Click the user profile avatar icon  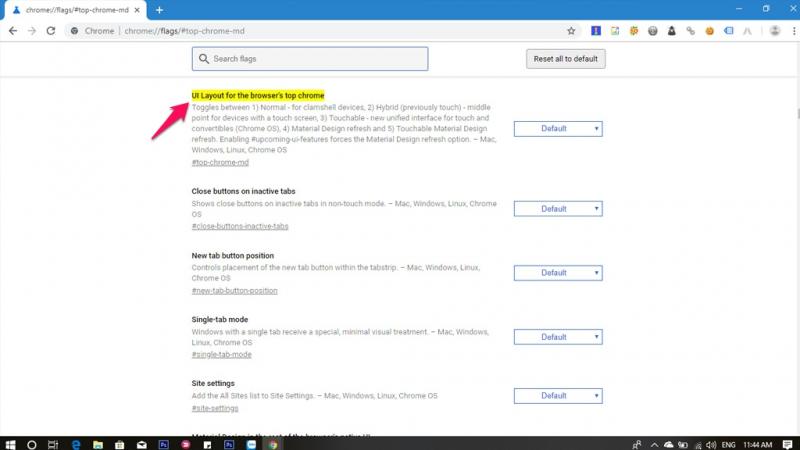pos(774,31)
